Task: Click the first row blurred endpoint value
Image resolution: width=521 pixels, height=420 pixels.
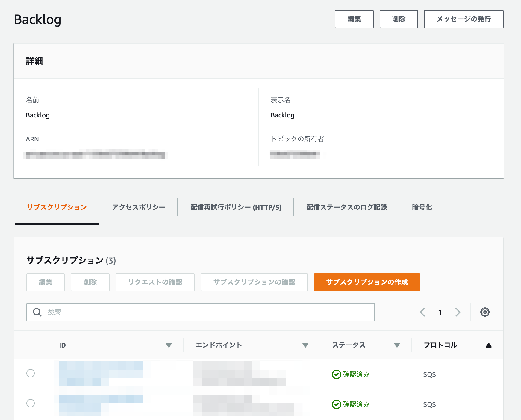Action: [x=240, y=374]
